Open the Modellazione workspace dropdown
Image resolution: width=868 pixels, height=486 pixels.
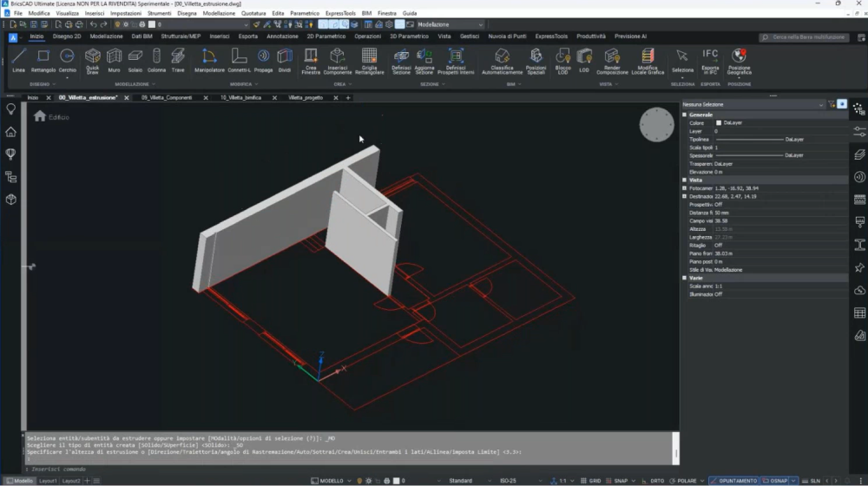click(x=448, y=25)
